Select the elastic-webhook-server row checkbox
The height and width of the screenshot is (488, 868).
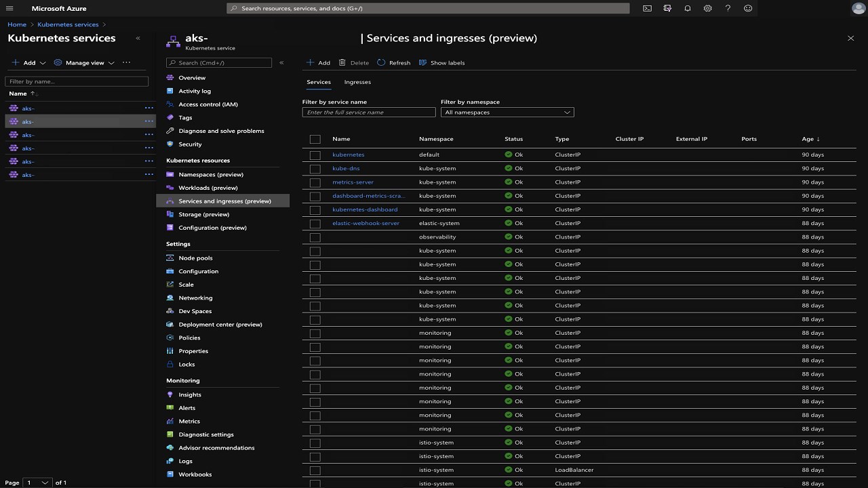click(x=315, y=224)
